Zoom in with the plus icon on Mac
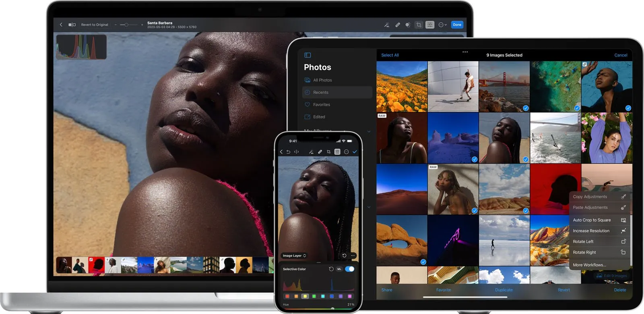 pyautogui.click(x=142, y=25)
